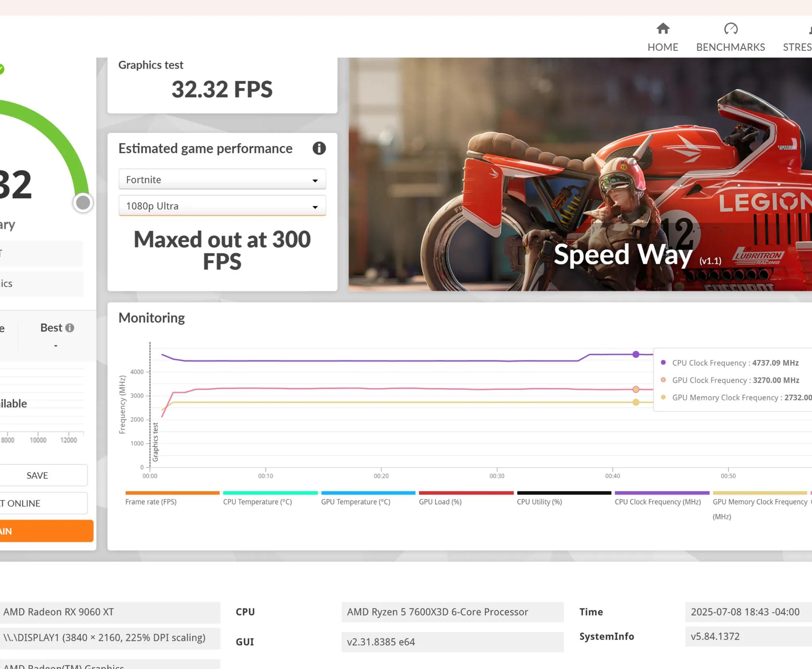Click the orange button ending in AIN

click(x=46, y=531)
